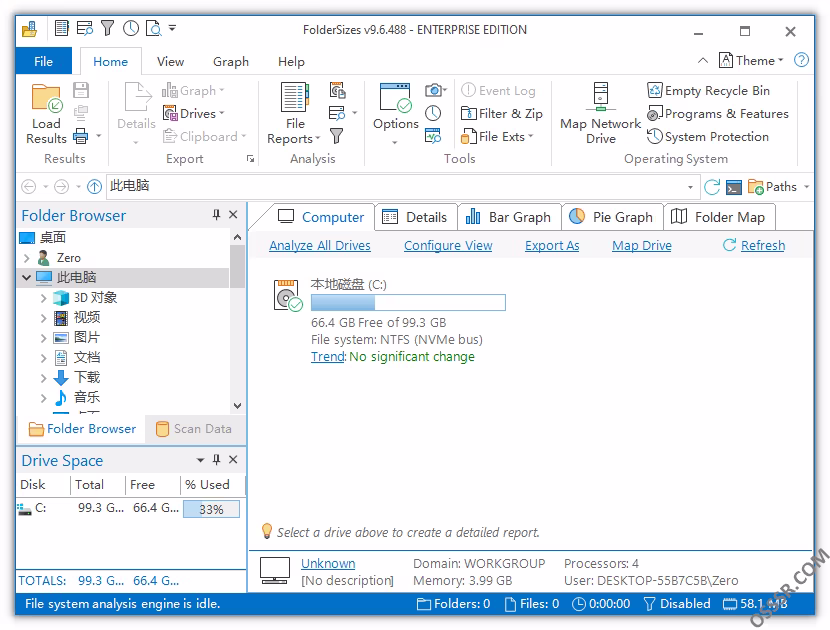Switch to the Scan Data tab
The height and width of the screenshot is (630, 830).
(194, 428)
